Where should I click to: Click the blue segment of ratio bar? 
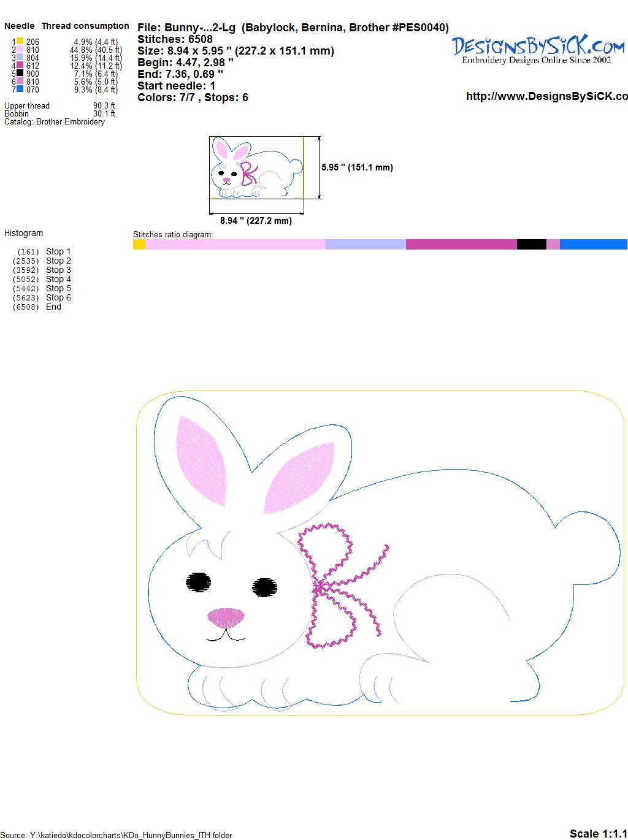coord(593,245)
